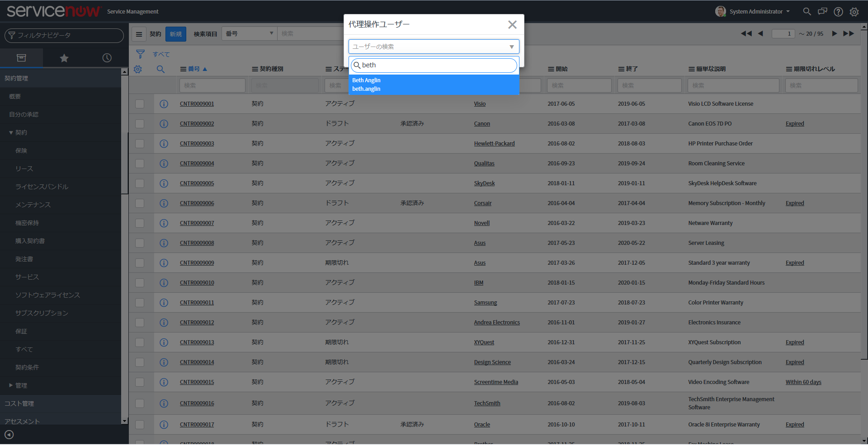This screenshot has width=868, height=445.
Task: Click 簡単な説明 column search box
Action: (x=733, y=85)
